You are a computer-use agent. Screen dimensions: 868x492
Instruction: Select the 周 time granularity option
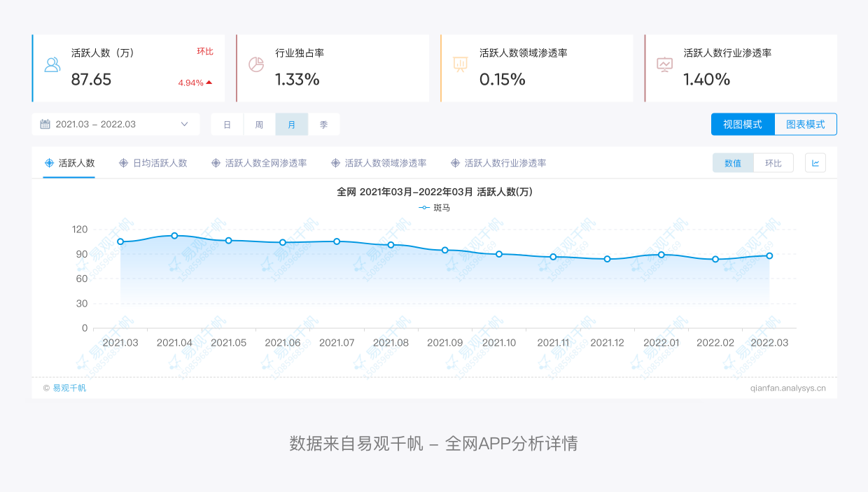(x=259, y=123)
